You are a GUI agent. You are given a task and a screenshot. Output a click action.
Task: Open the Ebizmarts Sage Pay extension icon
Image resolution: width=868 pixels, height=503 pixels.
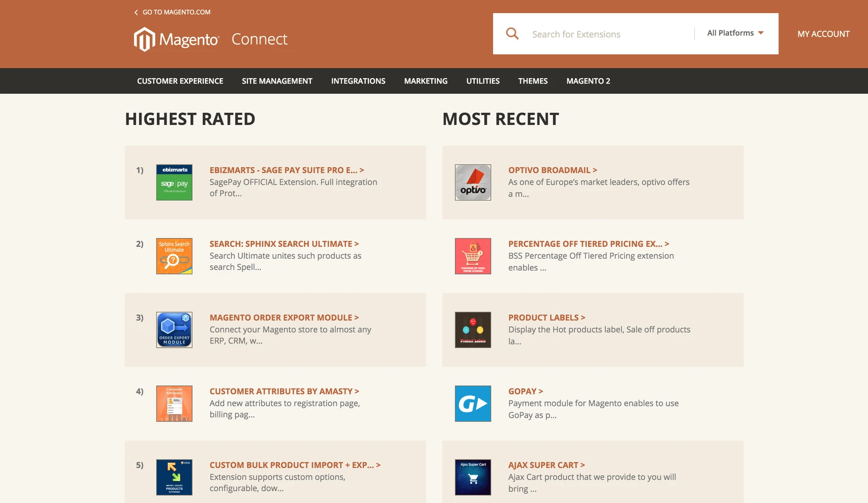pyautogui.click(x=174, y=182)
